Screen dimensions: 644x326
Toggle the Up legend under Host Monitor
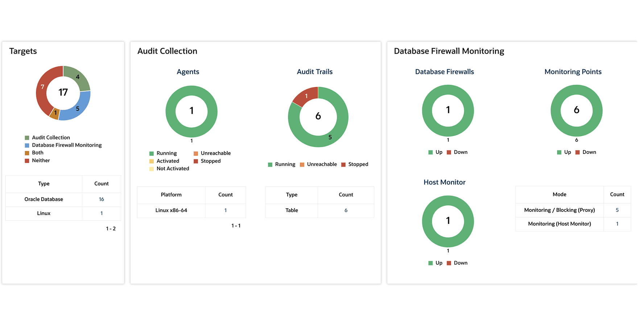pos(430,263)
